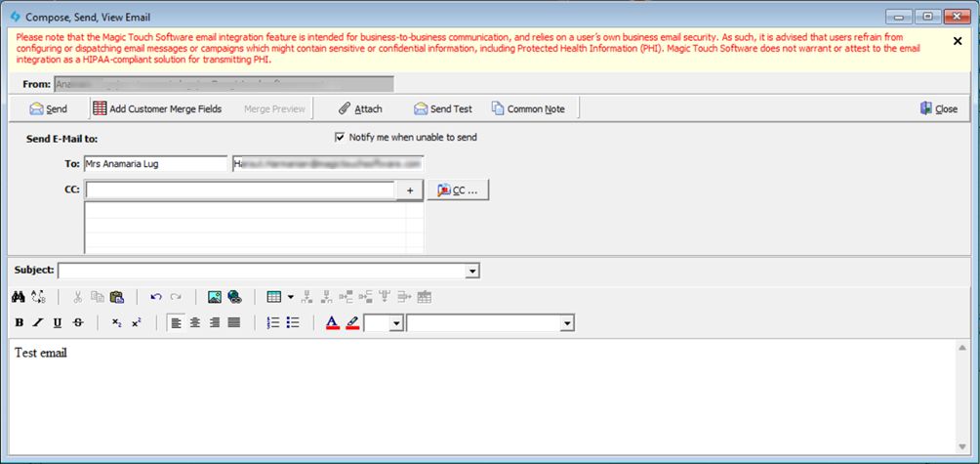The height and width of the screenshot is (464, 980).
Task: Expand the Subject dropdown arrow
Action: (473, 271)
